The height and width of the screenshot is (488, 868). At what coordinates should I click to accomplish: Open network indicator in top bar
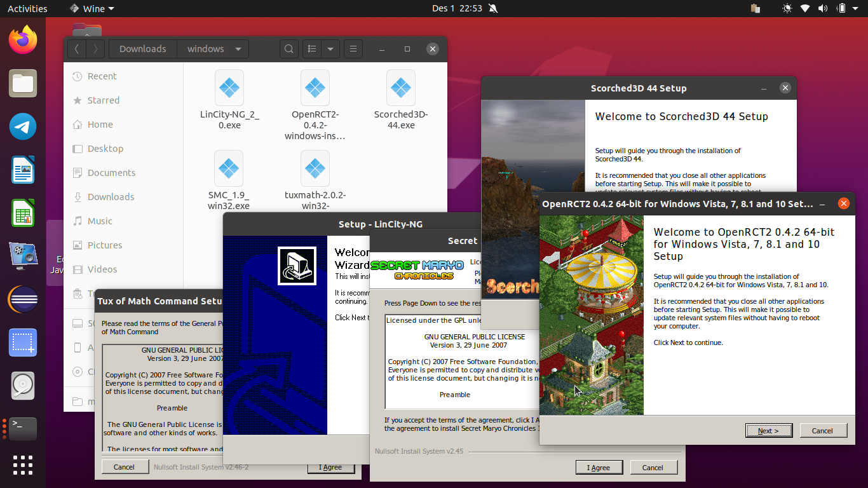[805, 9]
